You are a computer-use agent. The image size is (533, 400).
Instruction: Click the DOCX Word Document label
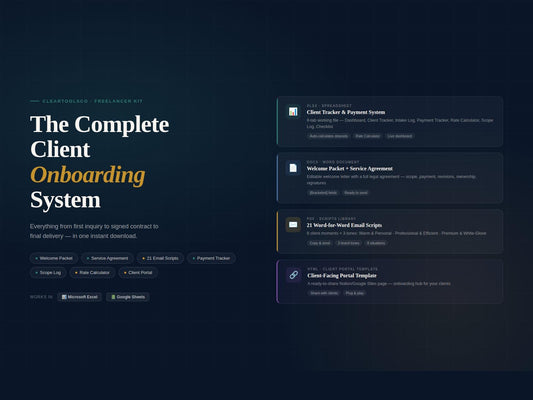[333, 162]
